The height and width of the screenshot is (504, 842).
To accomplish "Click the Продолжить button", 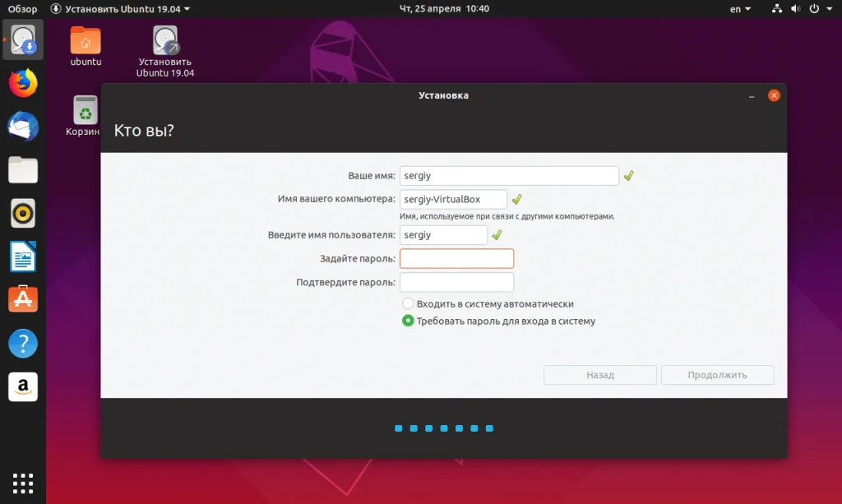I will click(717, 375).
